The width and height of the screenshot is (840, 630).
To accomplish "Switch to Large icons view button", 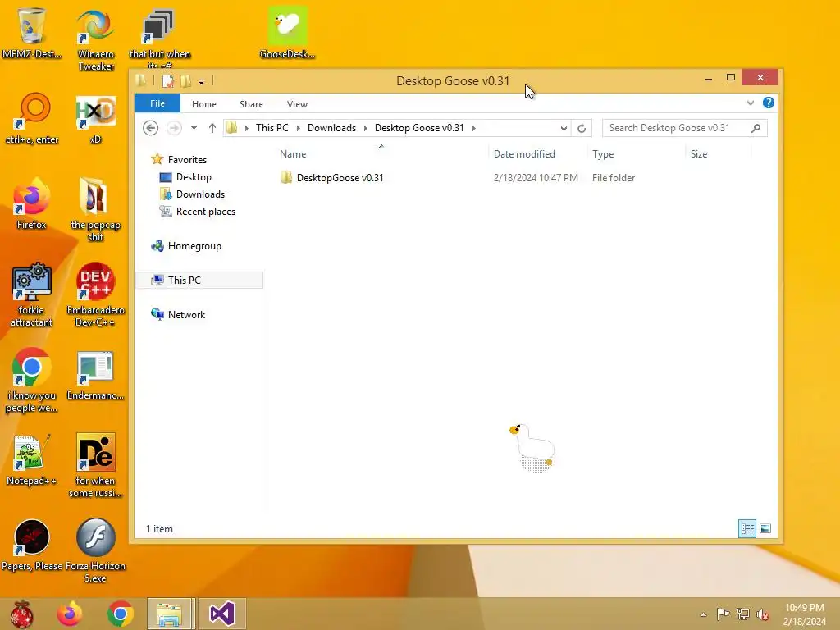I will [x=765, y=529].
